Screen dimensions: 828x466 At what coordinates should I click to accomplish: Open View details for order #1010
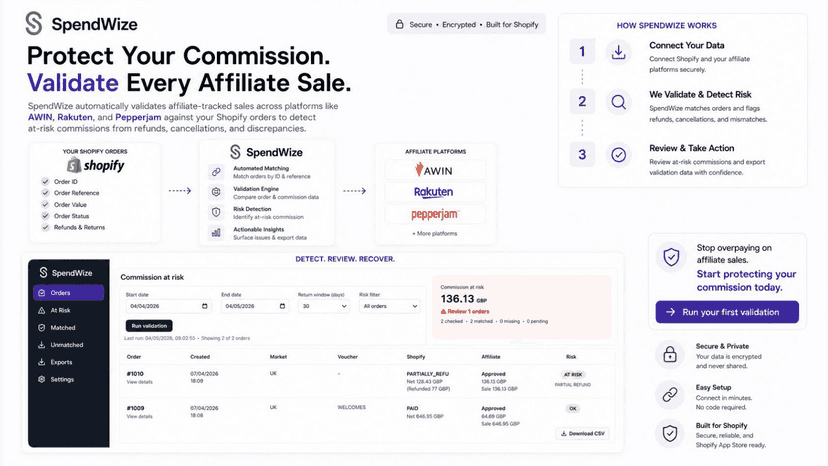point(139,382)
